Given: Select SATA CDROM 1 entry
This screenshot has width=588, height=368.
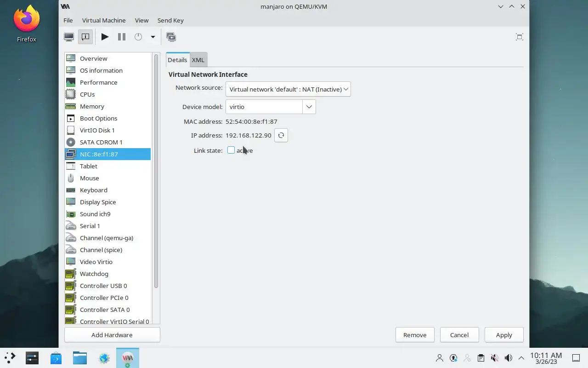Looking at the screenshot, I should point(107,142).
